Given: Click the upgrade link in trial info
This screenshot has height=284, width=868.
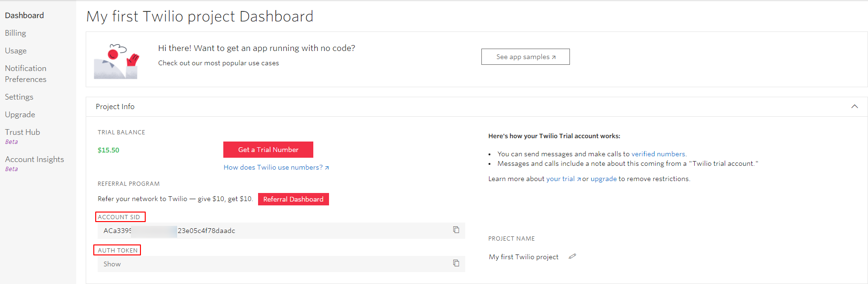Looking at the screenshot, I should coord(604,179).
